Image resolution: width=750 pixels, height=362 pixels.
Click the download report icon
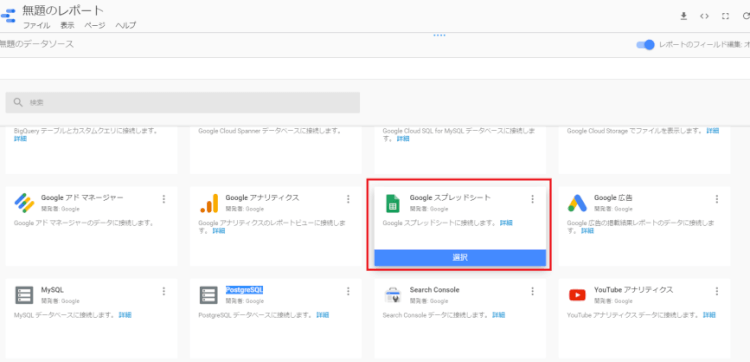tap(684, 16)
